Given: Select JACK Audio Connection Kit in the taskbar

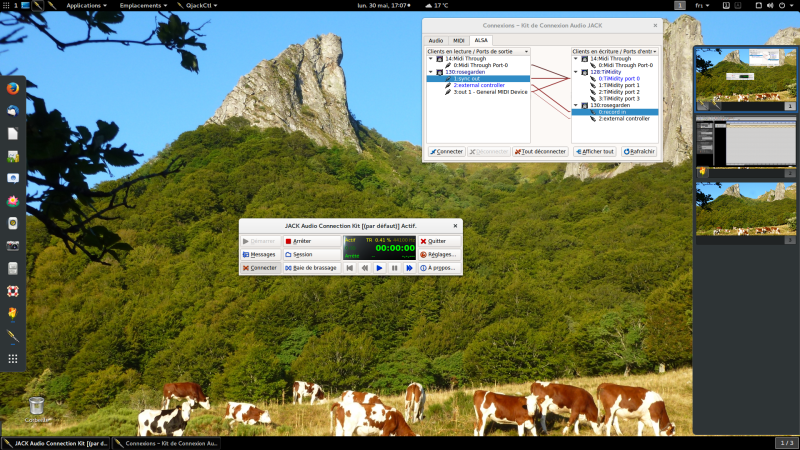Looking at the screenshot, I should (56, 443).
